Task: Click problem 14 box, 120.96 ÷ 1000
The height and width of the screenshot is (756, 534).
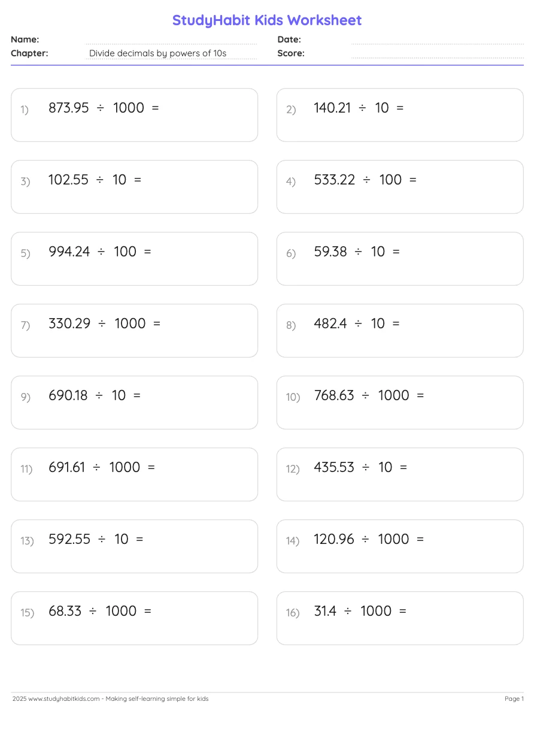Action: (400, 546)
